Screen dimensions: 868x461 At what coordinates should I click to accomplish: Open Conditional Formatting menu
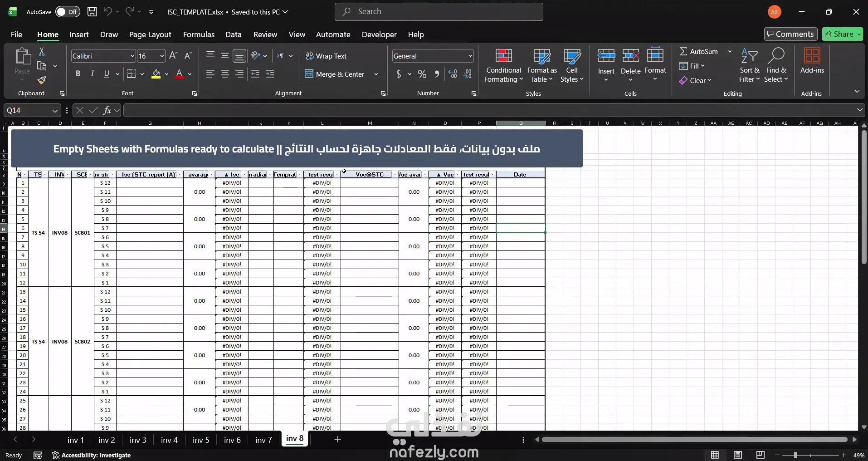coord(503,66)
